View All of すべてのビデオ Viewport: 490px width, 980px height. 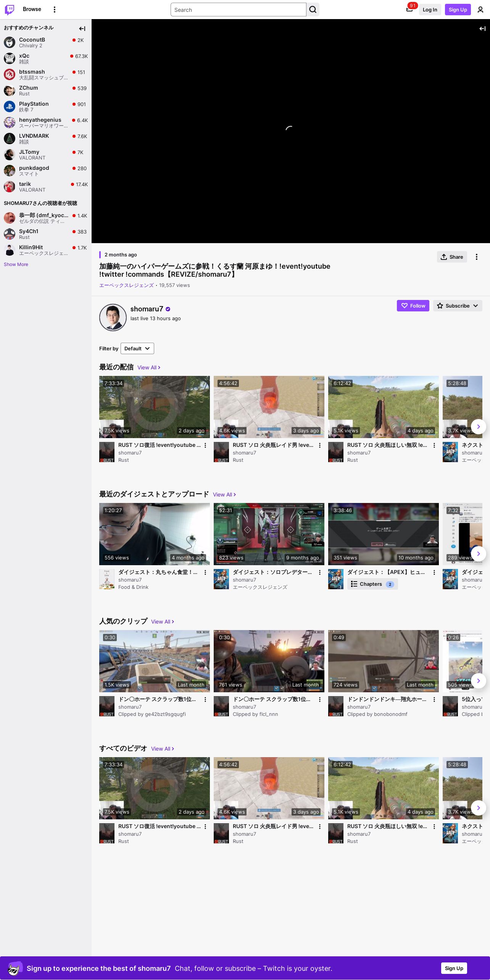point(163,749)
